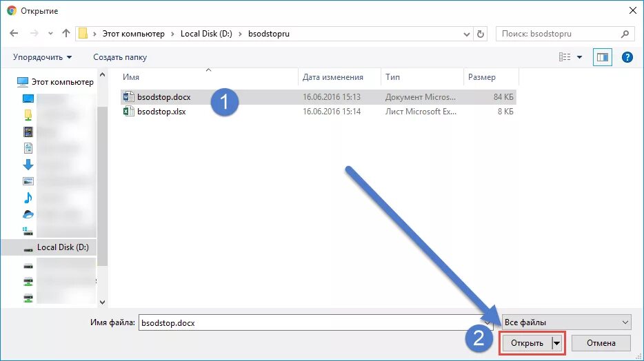644x361 pixels.
Task: Edit the 'Имя файла' field containing bsodstop.docx
Action: pyautogui.click(x=315, y=322)
